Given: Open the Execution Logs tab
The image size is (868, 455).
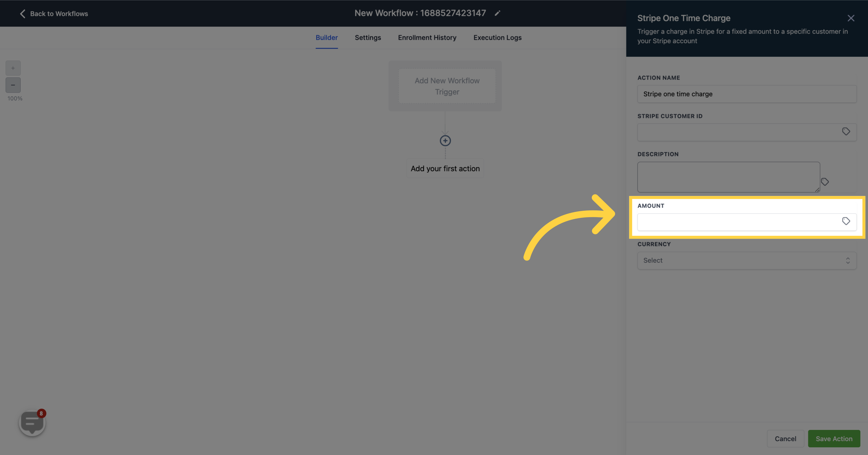Looking at the screenshot, I should tap(497, 38).
